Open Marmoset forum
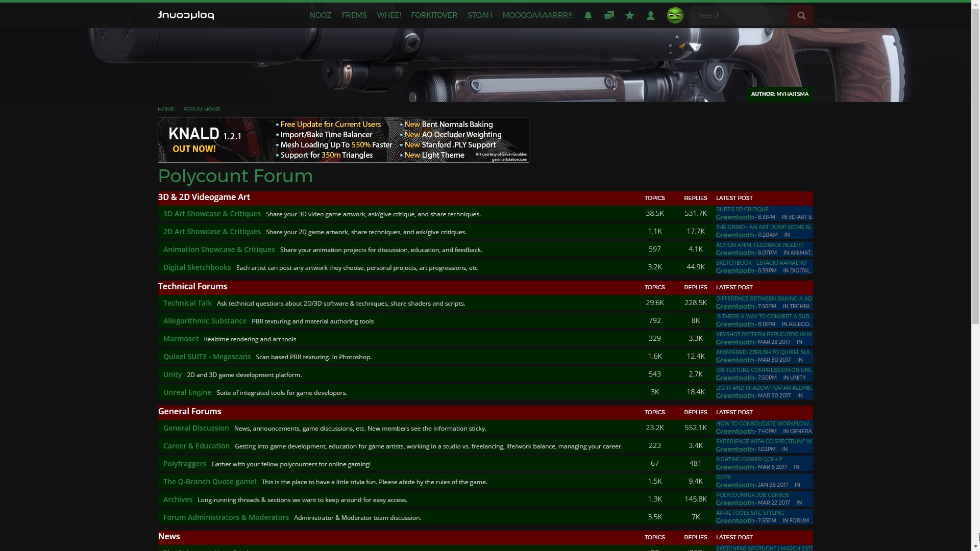 click(x=181, y=339)
